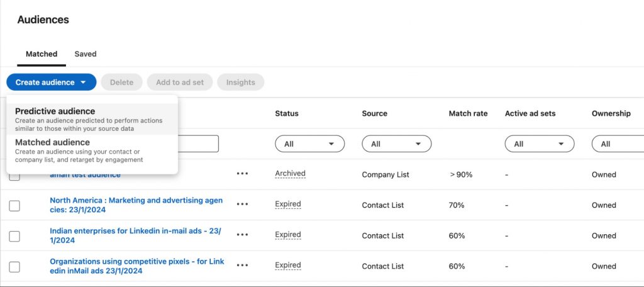Image resolution: width=644 pixels, height=287 pixels.
Task: Expand the Status filter dropdown
Action: pos(309,144)
